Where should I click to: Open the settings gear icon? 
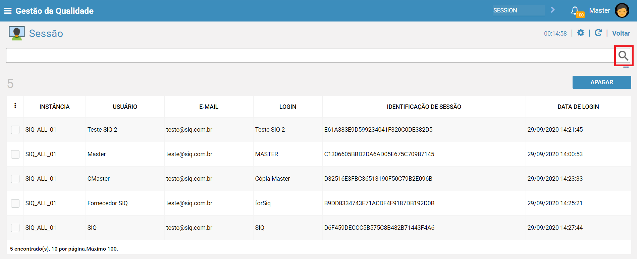click(581, 33)
